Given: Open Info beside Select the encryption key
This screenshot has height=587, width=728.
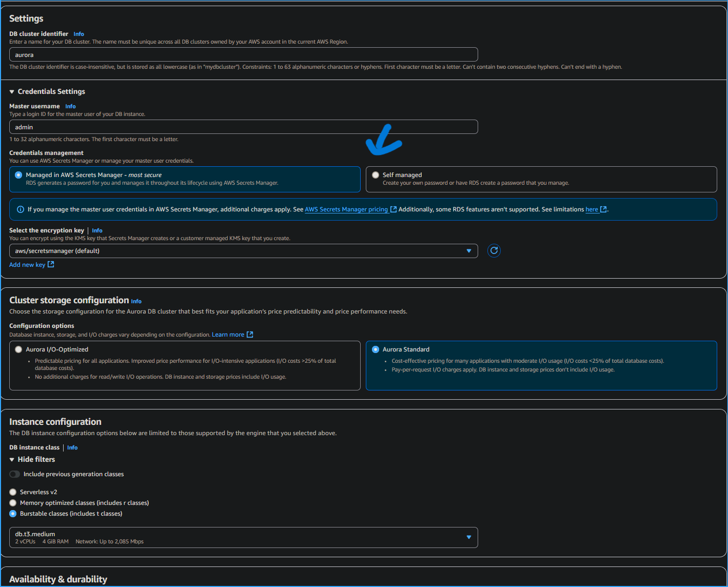Looking at the screenshot, I should (x=97, y=230).
